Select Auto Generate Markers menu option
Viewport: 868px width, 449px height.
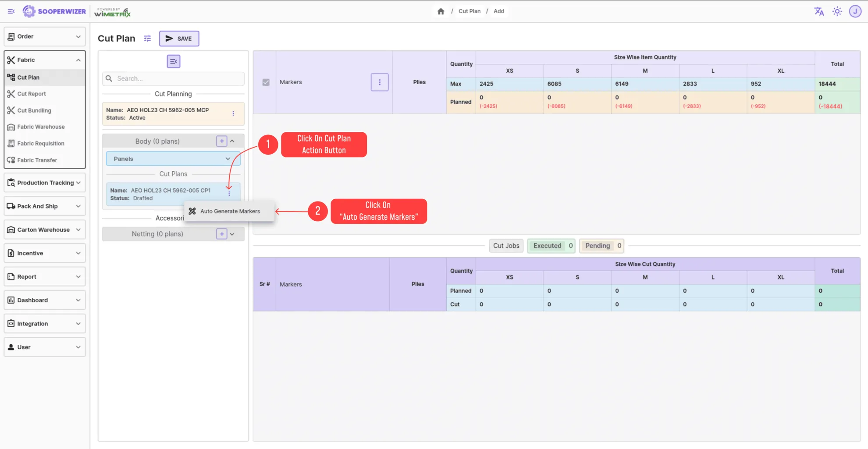click(230, 211)
